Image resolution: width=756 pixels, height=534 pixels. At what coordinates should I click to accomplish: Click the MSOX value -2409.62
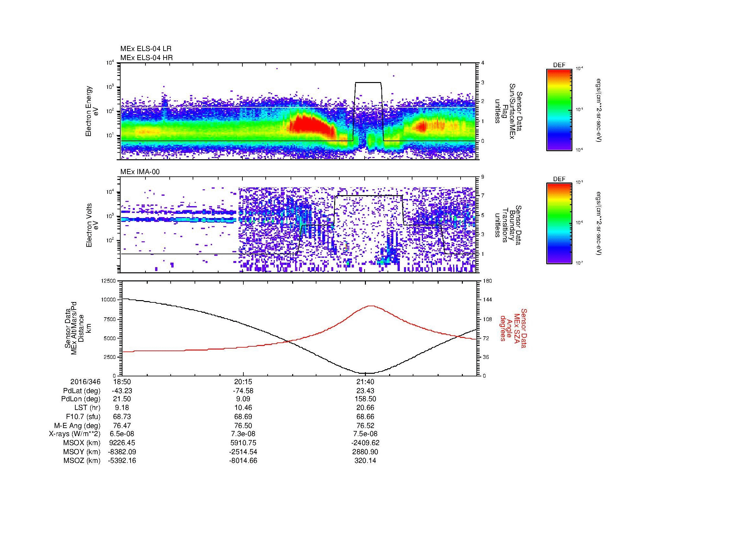tap(366, 443)
